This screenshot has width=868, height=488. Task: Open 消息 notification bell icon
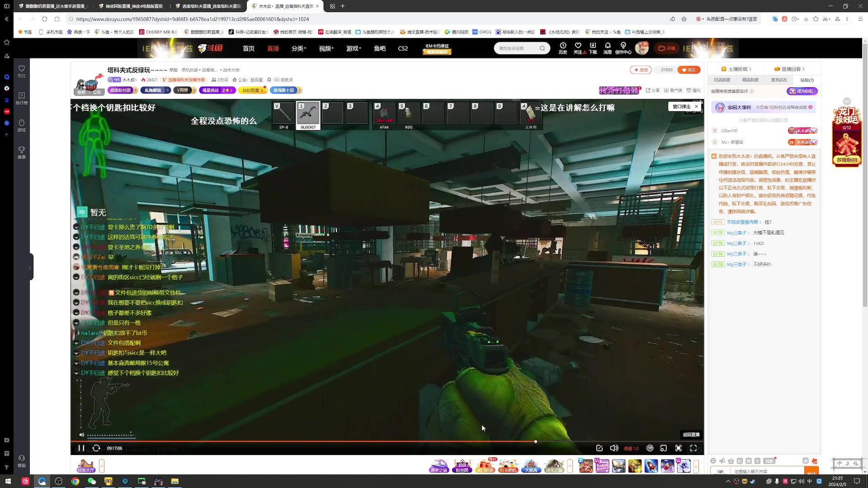(x=608, y=48)
